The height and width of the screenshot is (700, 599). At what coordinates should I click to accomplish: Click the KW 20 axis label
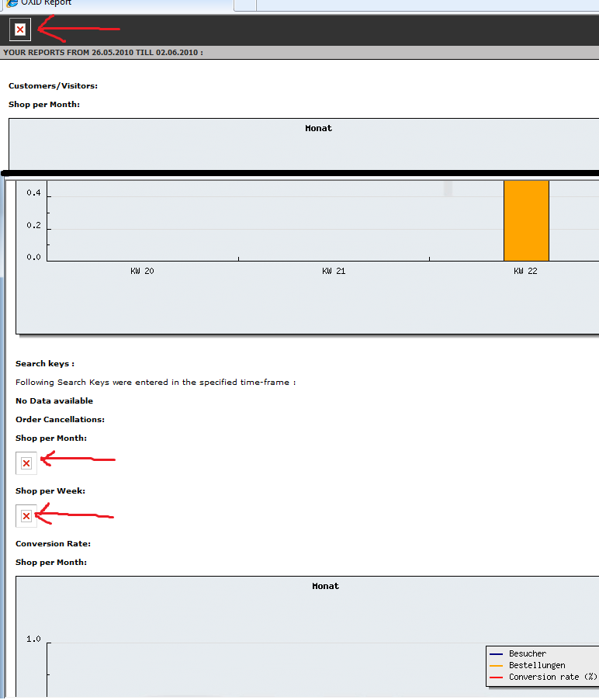[x=142, y=272]
